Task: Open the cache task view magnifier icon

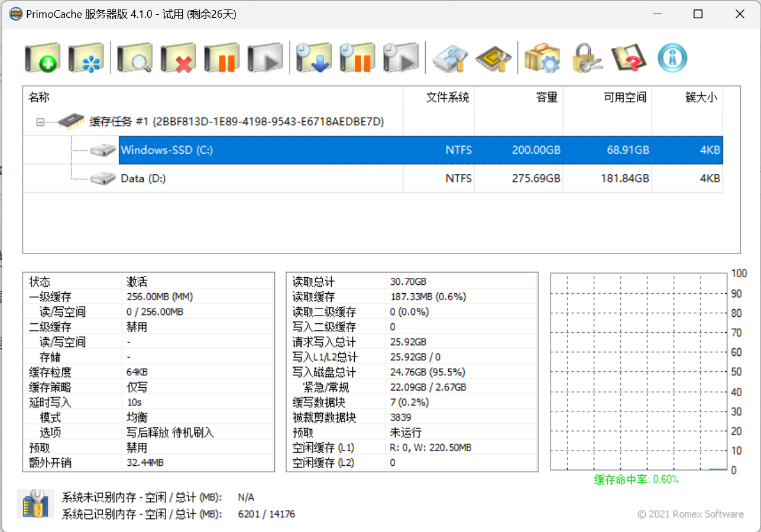Action: tap(135, 58)
